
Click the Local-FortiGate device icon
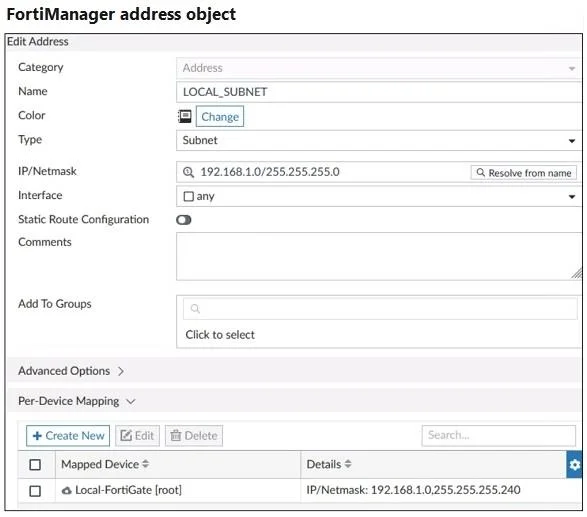(x=67, y=490)
